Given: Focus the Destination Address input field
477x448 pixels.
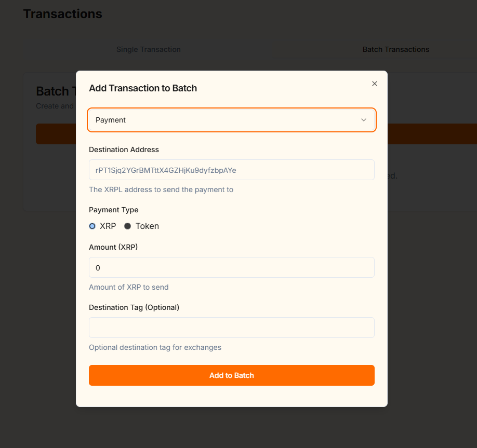Looking at the screenshot, I should 232,170.
